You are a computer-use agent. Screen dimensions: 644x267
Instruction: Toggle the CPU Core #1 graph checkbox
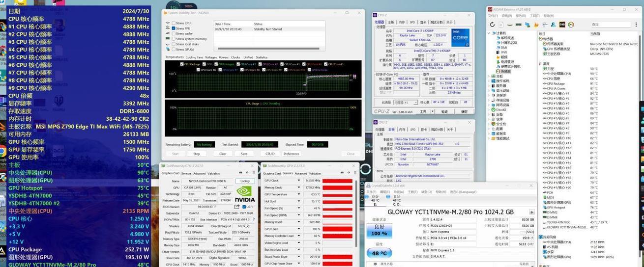point(238,64)
